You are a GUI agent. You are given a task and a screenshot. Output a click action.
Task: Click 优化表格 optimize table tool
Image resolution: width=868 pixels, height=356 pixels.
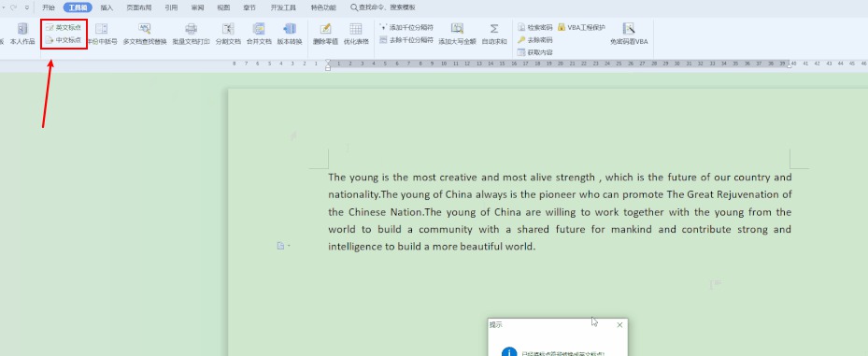356,34
